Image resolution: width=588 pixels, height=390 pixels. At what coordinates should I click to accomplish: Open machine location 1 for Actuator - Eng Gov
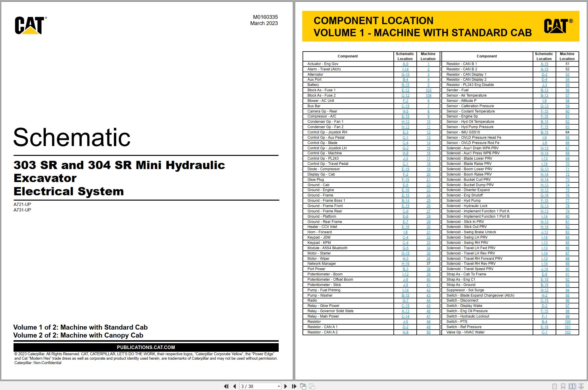(428, 64)
